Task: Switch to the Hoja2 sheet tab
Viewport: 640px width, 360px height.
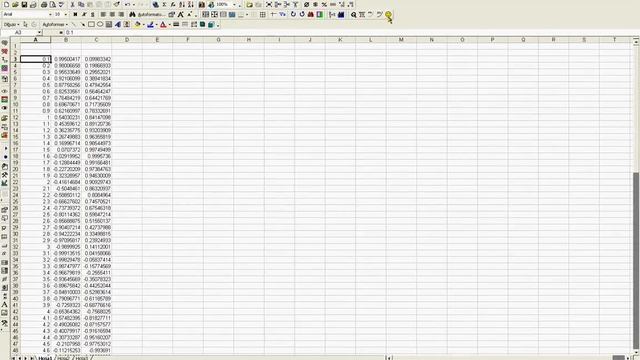Action: click(x=63, y=358)
